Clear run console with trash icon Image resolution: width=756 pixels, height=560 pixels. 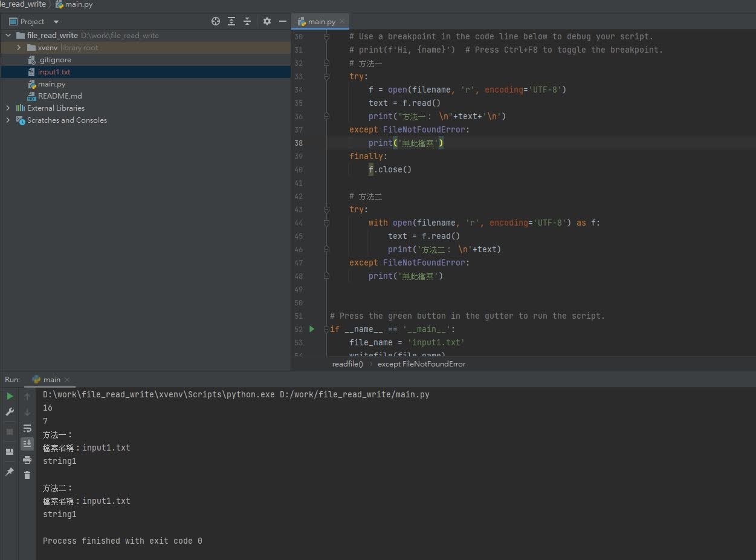(27, 475)
